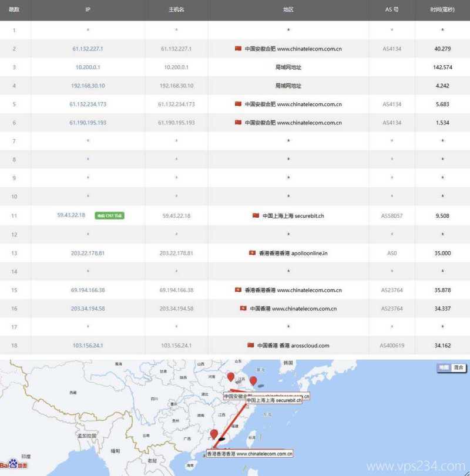Open IP link 103.156.24.1
470x476 pixels.
click(88, 345)
